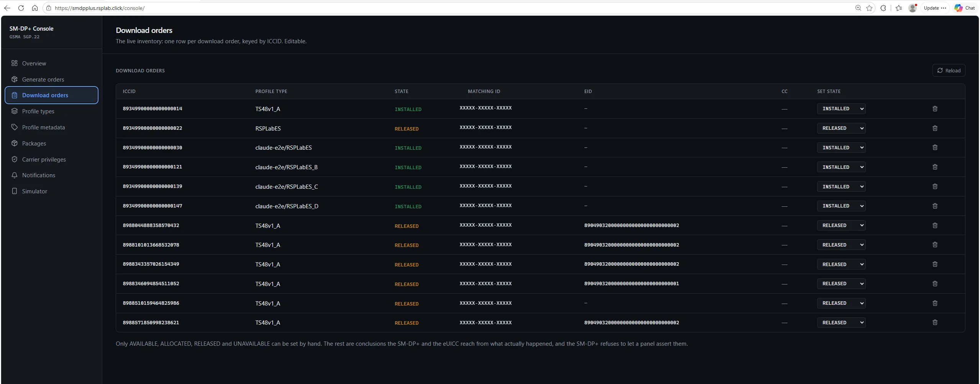Screen dimensions: 980x384
Task: Open browser profile avatar
Action: coord(913,8)
